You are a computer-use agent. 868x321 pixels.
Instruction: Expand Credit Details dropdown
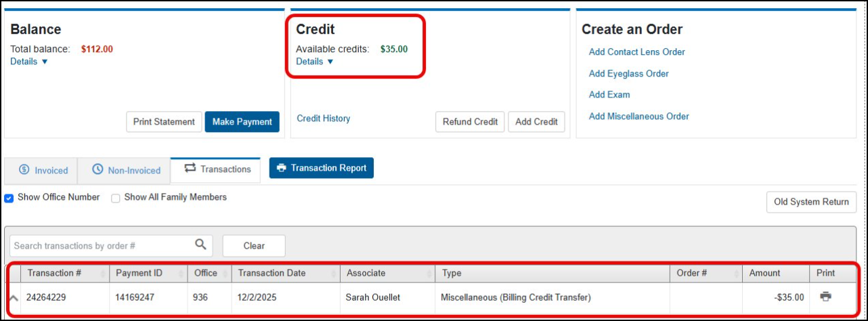(315, 62)
